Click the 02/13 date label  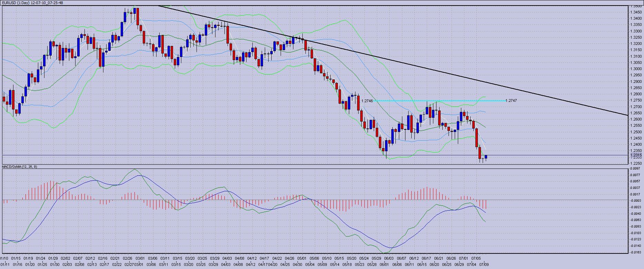[x=92, y=265]
